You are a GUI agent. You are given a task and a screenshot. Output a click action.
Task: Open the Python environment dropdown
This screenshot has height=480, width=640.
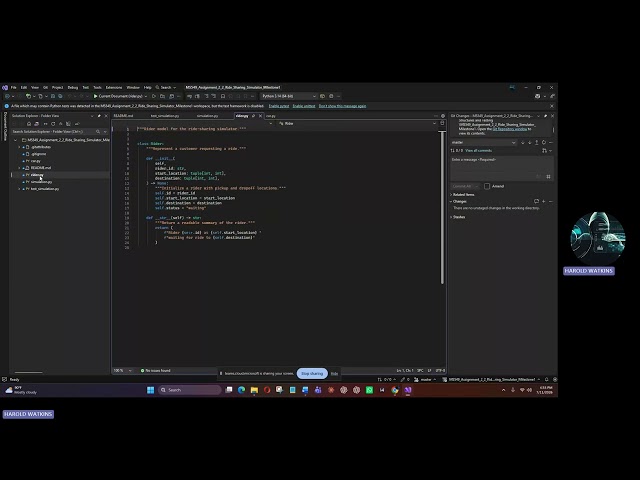pyautogui.click(x=289, y=96)
